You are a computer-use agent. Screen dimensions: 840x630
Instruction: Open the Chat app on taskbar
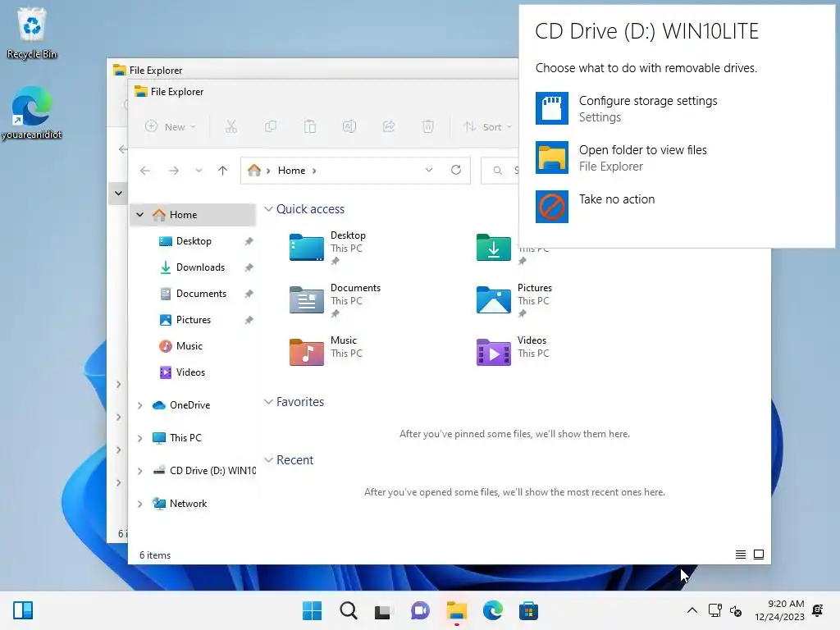click(420, 610)
